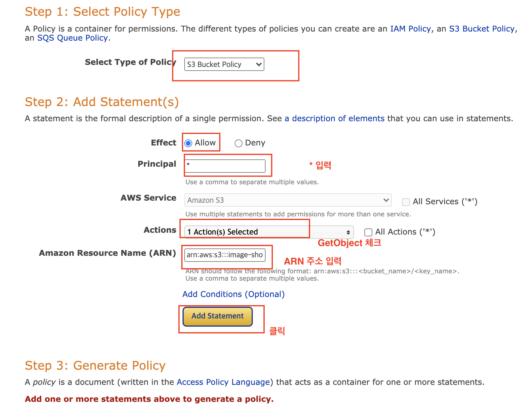Open the IAM Policy link
The image size is (519, 420).
tap(410, 29)
